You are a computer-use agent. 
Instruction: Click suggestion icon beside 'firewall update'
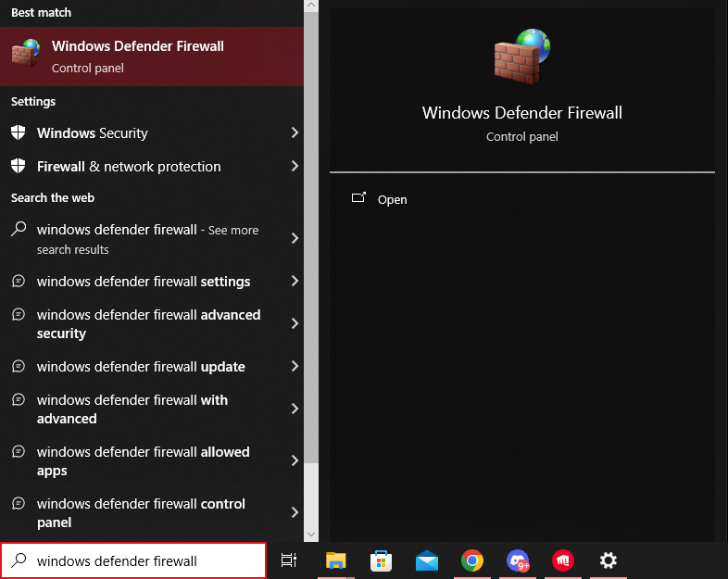(x=19, y=366)
